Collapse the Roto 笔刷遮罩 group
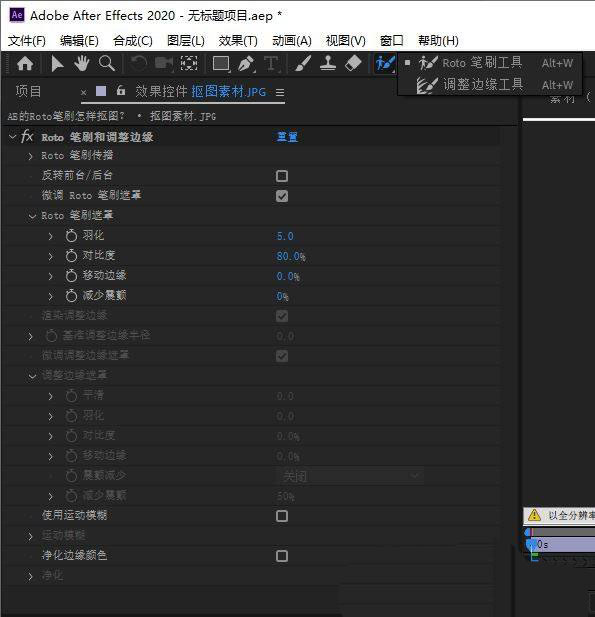Screen dimensions: 595x617 (32, 216)
